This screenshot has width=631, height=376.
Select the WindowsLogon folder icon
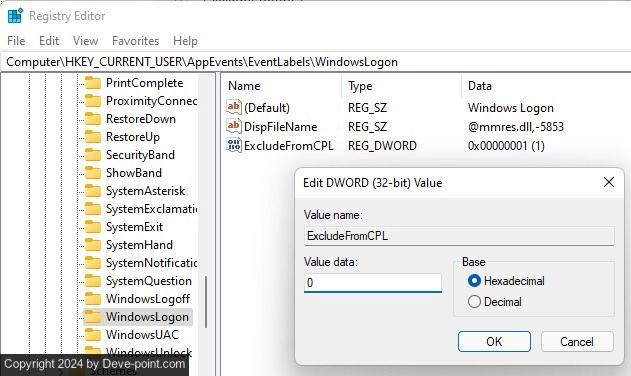93,317
